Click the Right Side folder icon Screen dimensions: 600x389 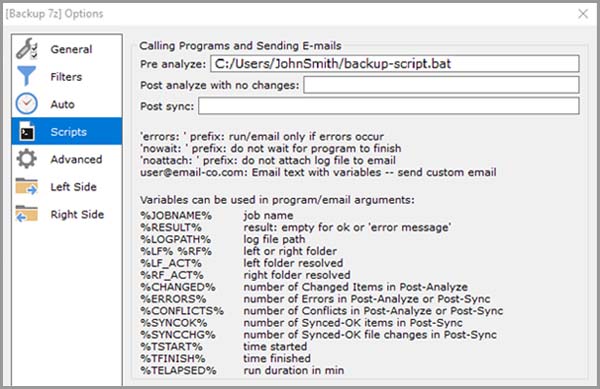tap(26, 214)
